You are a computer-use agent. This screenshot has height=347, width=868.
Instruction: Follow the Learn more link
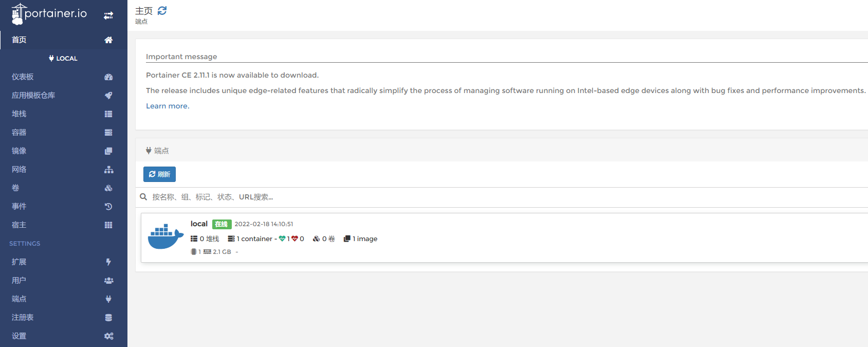167,106
